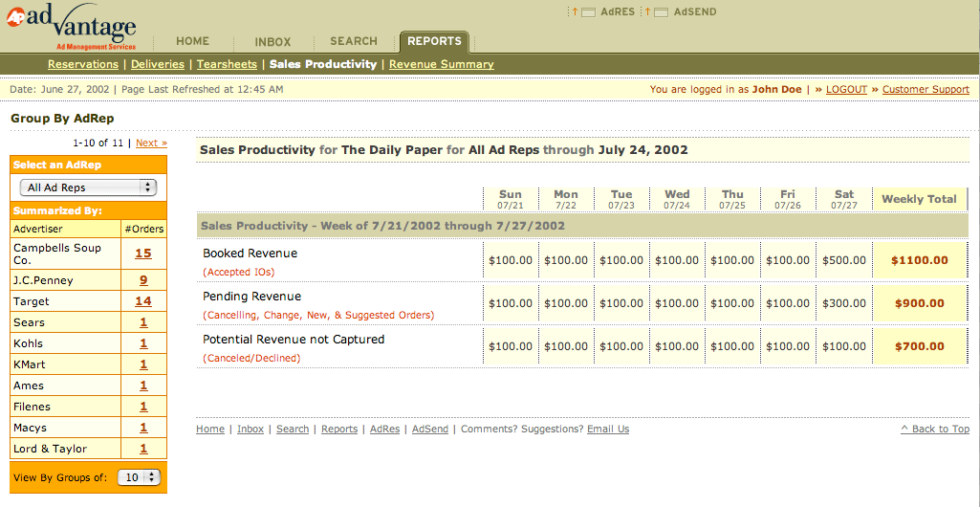The width and height of the screenshot is (980, 507).
Task: Click the $300.00 Saturday pending value
Action: [x=844, y=304]
